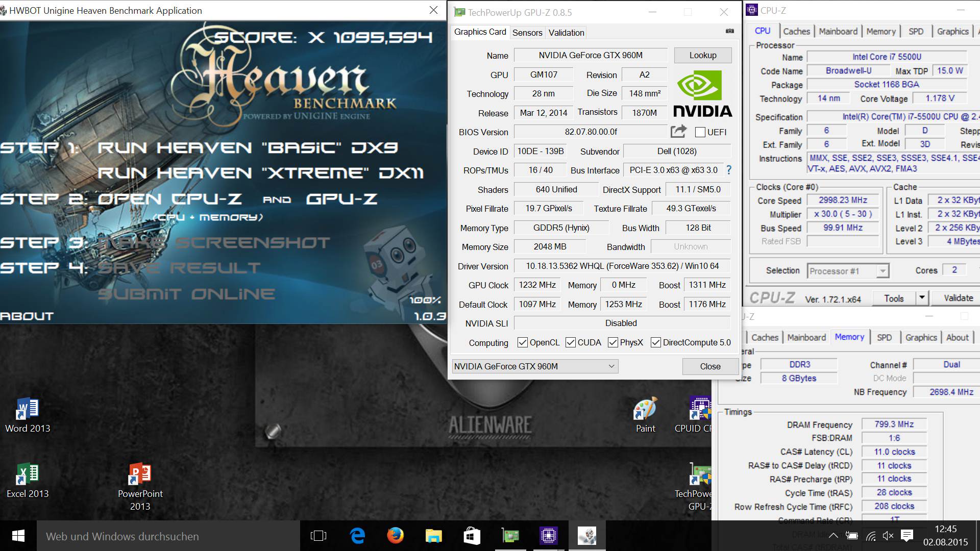980x551 pixels.
Task: Click the Driver Version field in GPU-Z
Action: tap(622, 266)
